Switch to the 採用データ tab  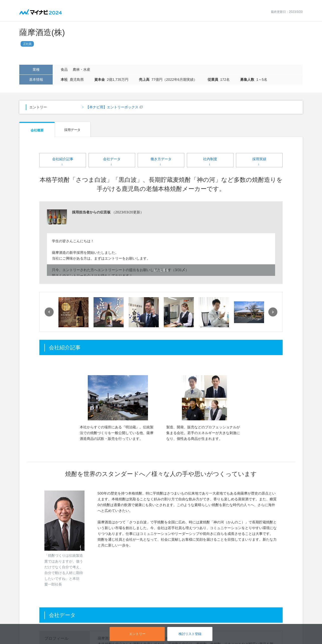pyautogui.click(x=72, y=130)
